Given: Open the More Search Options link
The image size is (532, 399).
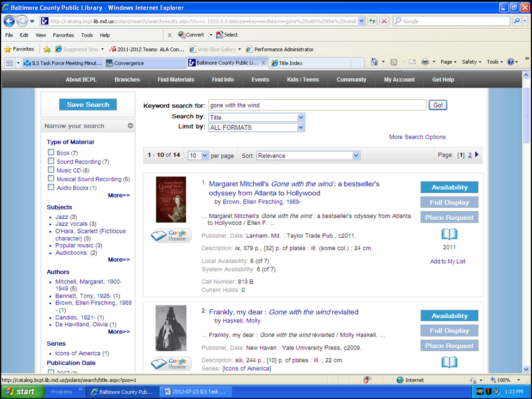Looking at the screenshot, I should click(417, 137).
